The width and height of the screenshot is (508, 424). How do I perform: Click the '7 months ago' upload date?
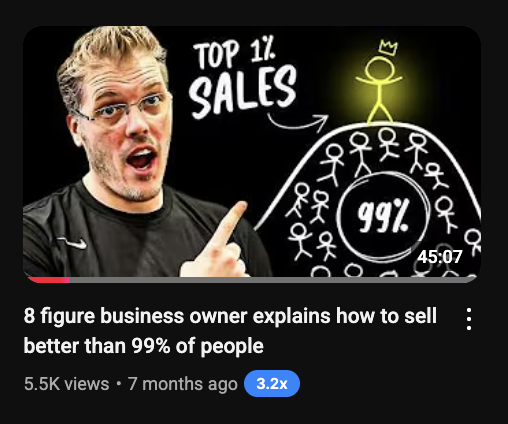[x=182, y=384]
